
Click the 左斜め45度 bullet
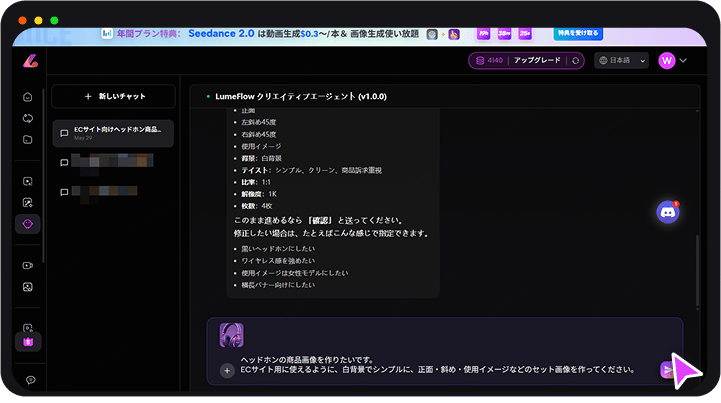tap(259, 122)
